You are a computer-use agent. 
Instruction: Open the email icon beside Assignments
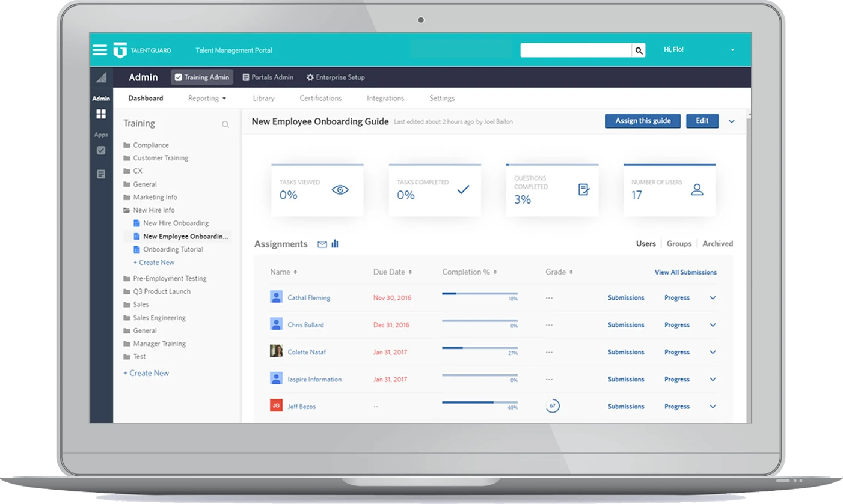pos(322,244)
